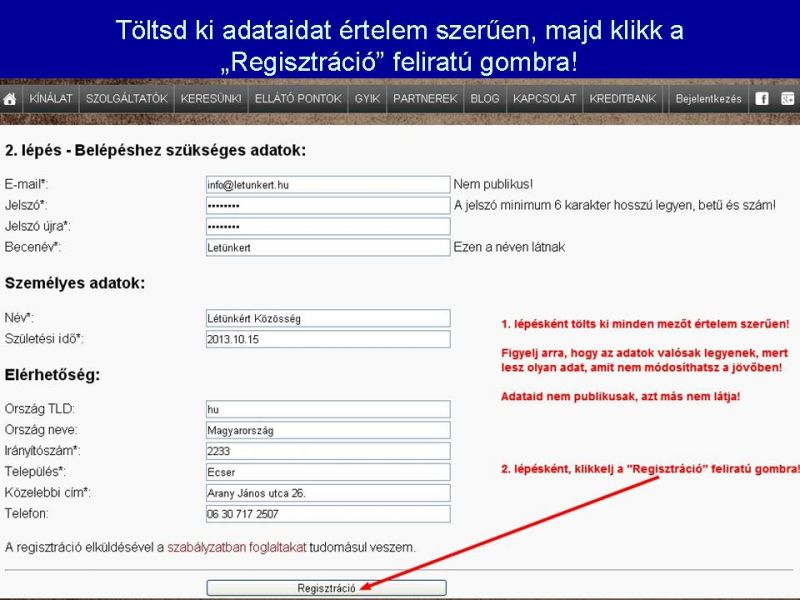Screen dimensions: 800x600
Task: Submit with the Regisztráció button
Action: pyautogui.click(x=327, y=588)
